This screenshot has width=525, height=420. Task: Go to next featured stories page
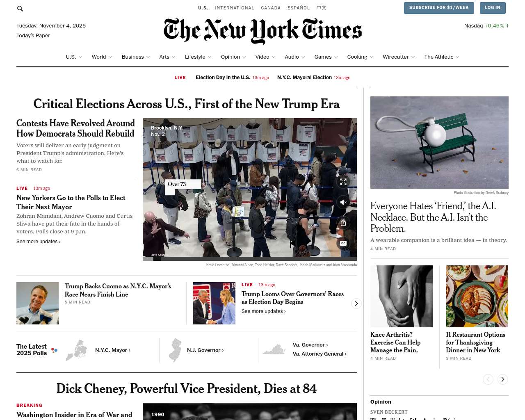[x=503, y=379]
